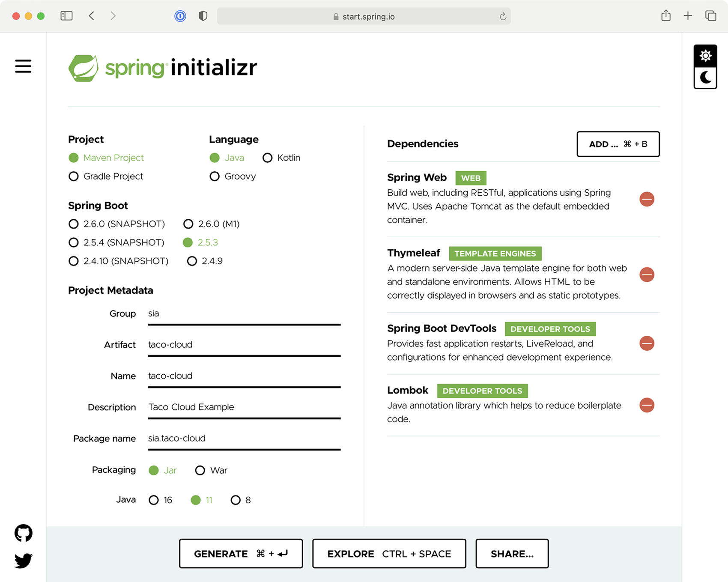This screenshot has height=582, width=728.
Task: Open the hamburger menu
Action: coord(23,66)
